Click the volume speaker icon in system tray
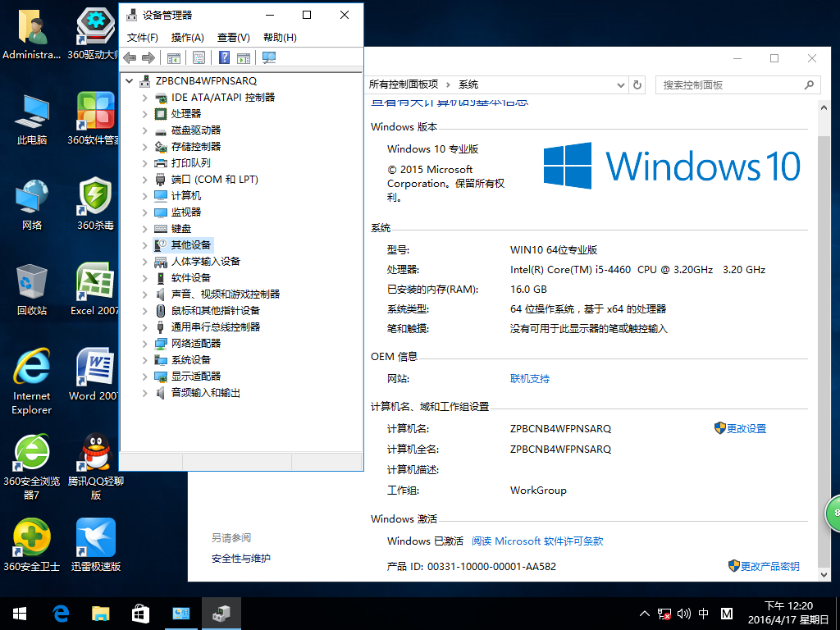 pyautogui.click(x=683, y=613)
